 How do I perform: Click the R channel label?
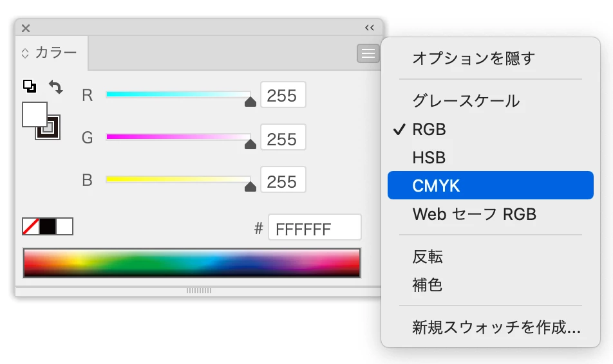(x=87, y=95)
